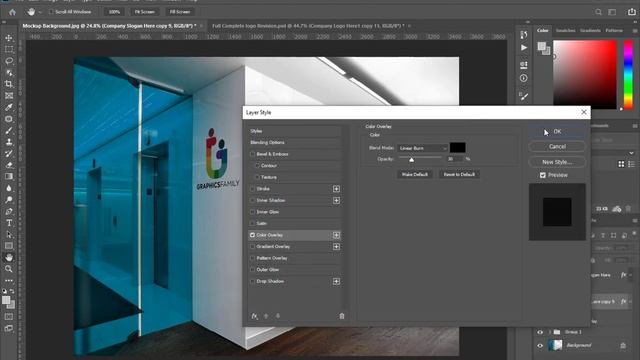Switch to the Gradients tab

coord(590,31)
